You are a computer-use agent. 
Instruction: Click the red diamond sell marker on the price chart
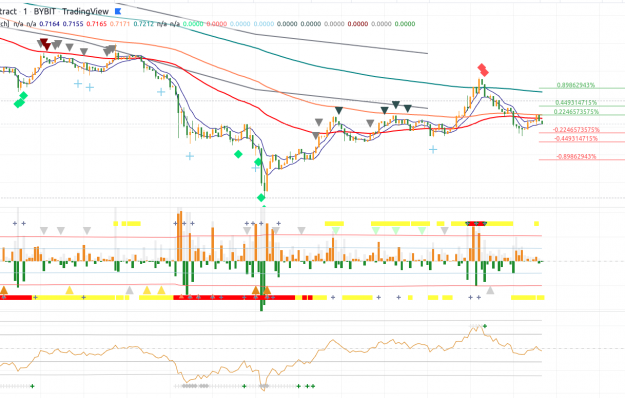pyautogui.click(x=483, y=70)
